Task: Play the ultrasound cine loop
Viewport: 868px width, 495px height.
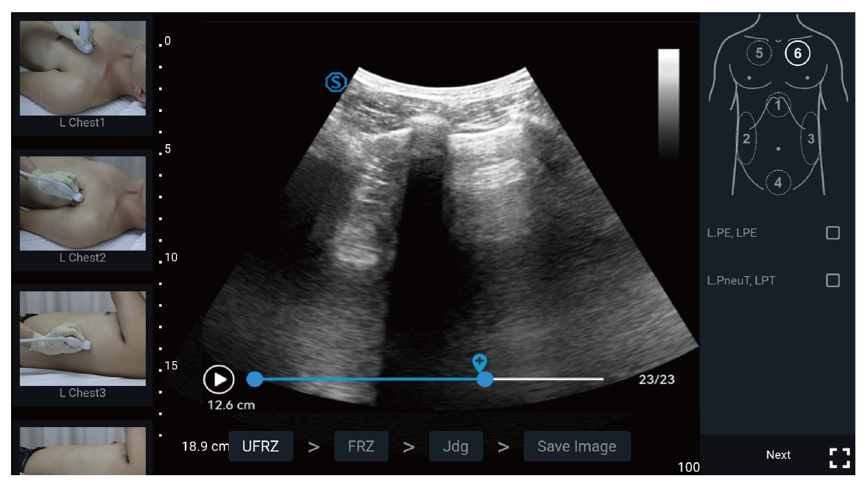Action: (x=219, y=379)
